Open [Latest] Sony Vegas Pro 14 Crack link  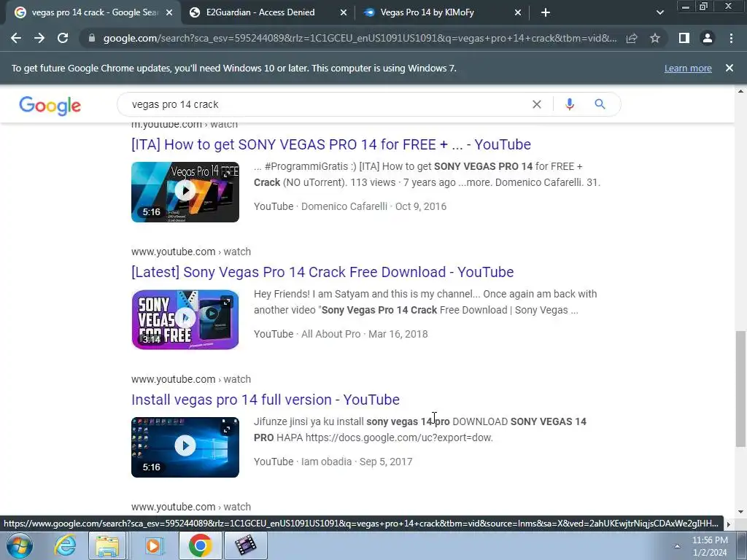322,272
